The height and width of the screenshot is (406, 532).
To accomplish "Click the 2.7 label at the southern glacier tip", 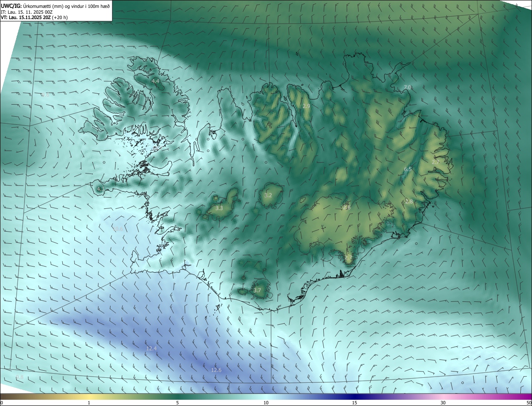I will [x=348, y=257].
